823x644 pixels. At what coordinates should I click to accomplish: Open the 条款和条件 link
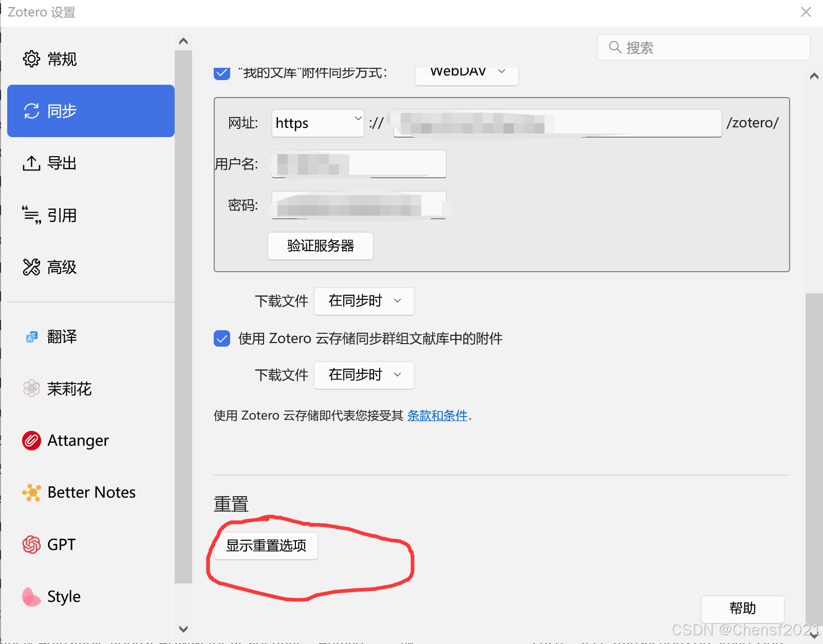tap(437, 415)
